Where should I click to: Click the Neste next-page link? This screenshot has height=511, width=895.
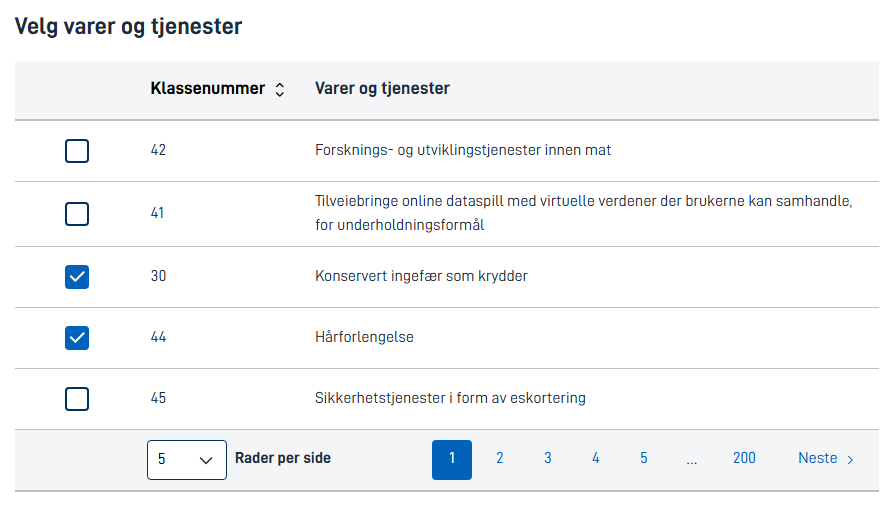pos(826,458)
